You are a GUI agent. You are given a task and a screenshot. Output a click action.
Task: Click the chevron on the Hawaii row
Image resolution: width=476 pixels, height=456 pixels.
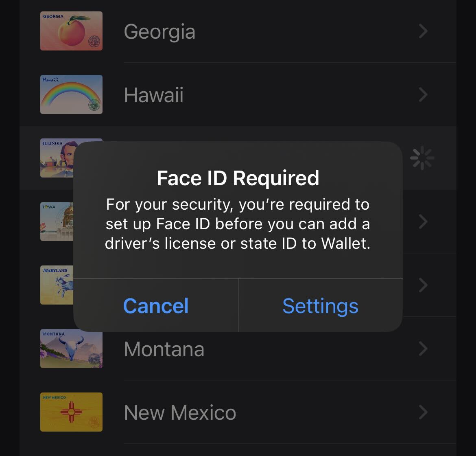[x=423, y=94]
